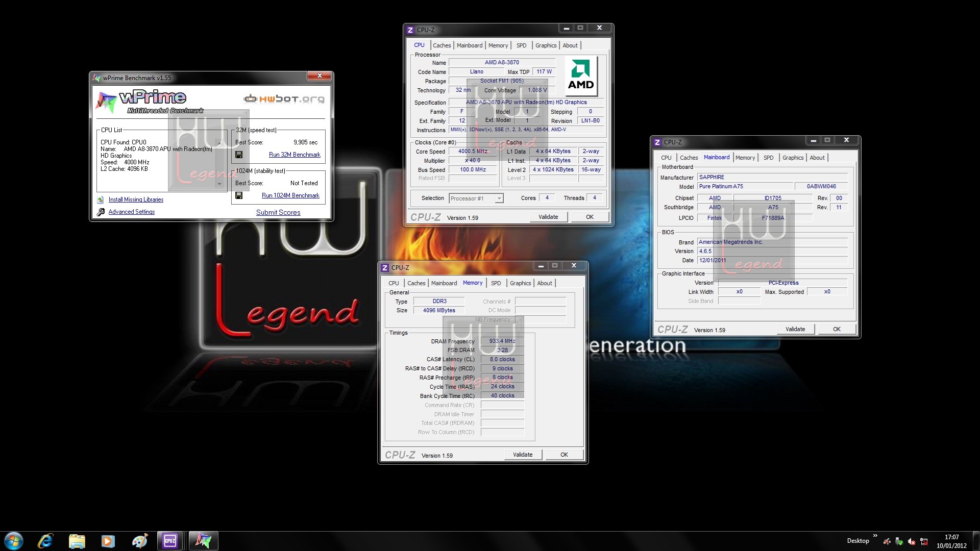
Task: Select the CPU-Z taskbar button
Action: tap(170, 541)
